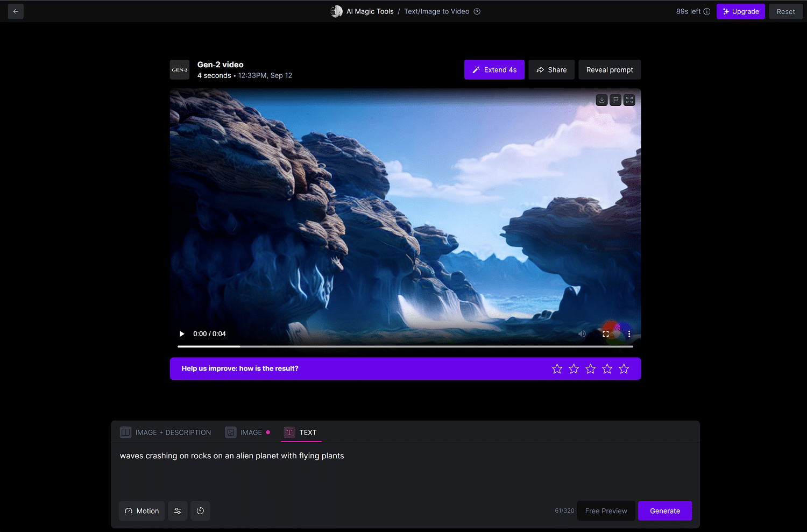The height and width of the screenshot is (532, 807).
Task: Click the help icon beside Text/Image to Video
Action: click(x=477, y=11)
